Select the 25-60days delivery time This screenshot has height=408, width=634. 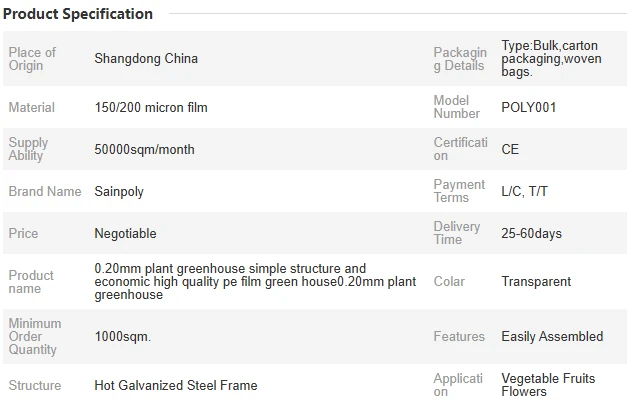[x=532, y=234]
